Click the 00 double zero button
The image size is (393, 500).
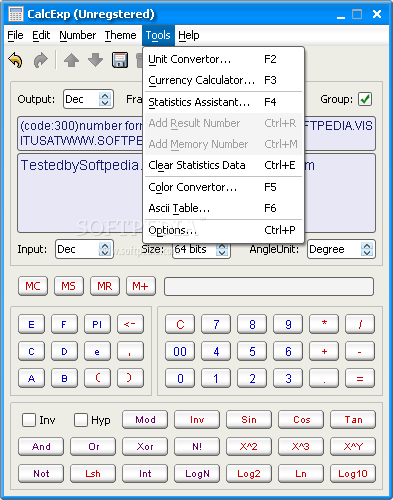[x=180, y=351]
